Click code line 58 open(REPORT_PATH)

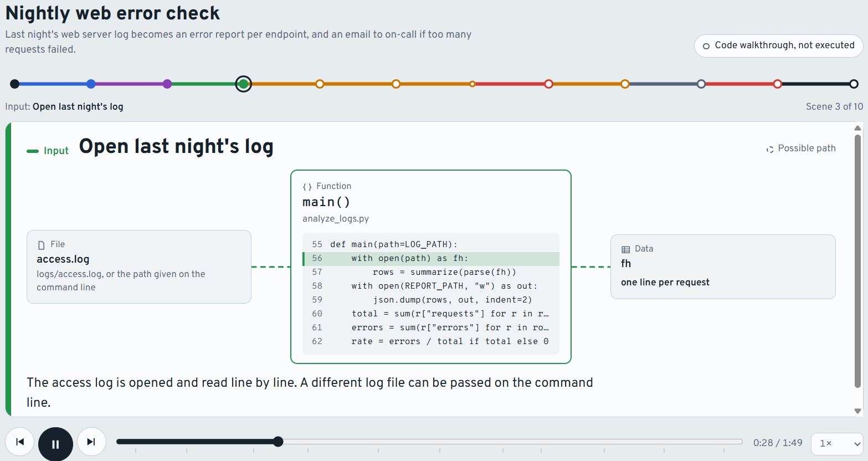point(431,286)
